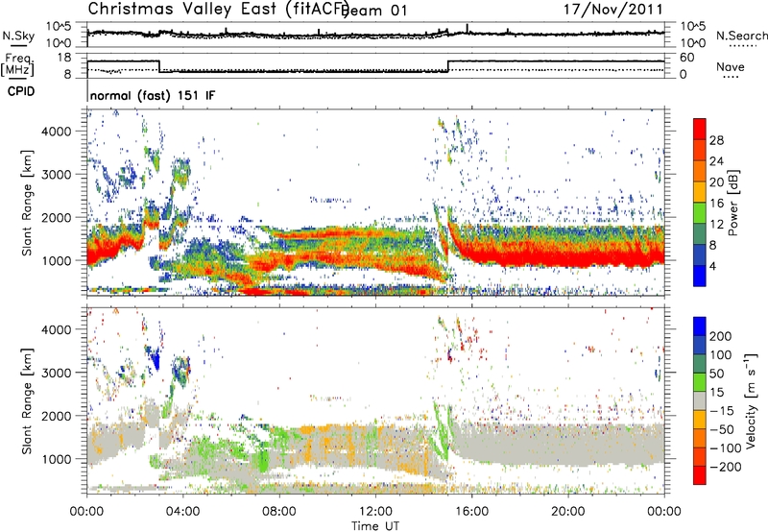The width and height of the screenshot is (768, 532).
Task: Click the 50 label on the velocity colorbar
Action: point(716,374)
